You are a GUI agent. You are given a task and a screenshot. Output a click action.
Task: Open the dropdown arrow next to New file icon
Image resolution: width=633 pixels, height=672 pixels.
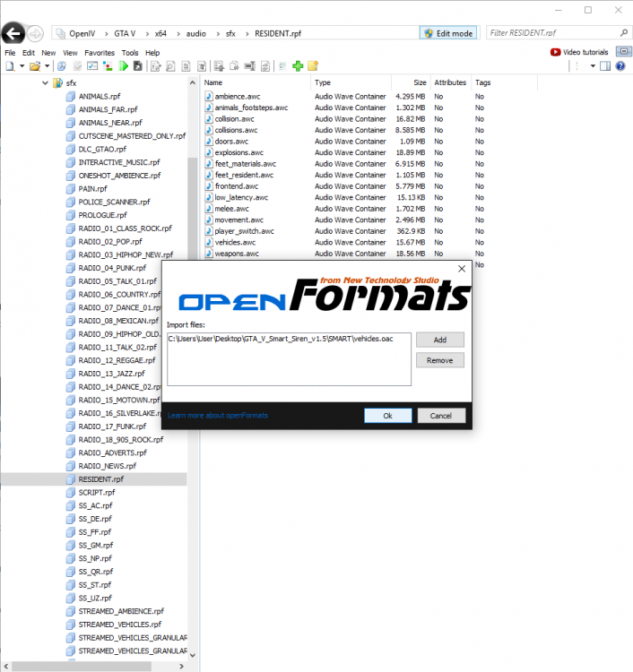[22, 66]
